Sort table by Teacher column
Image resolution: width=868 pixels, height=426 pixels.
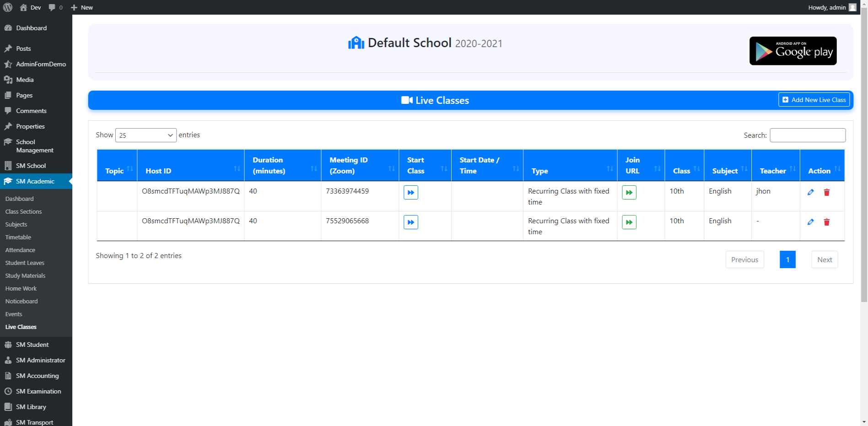775,171
